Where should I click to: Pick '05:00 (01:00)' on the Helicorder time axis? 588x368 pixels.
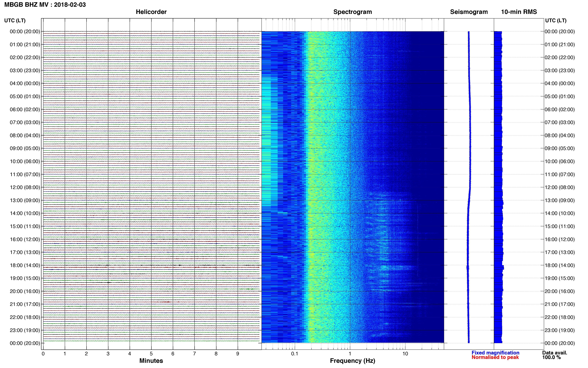coord(25,96)
